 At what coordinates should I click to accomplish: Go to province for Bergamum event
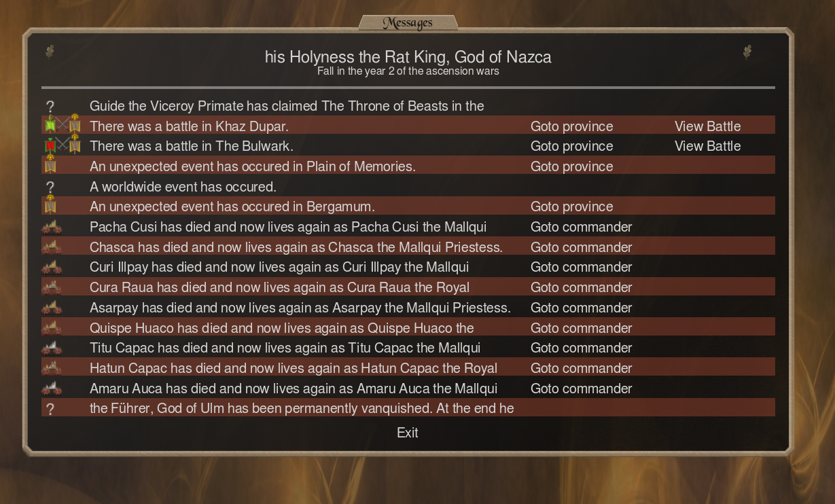click(571, 206)
